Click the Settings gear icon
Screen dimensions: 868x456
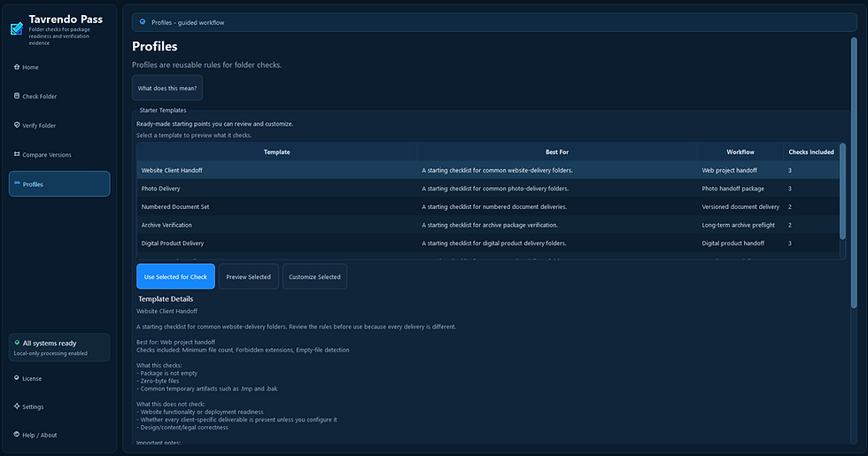17,406
